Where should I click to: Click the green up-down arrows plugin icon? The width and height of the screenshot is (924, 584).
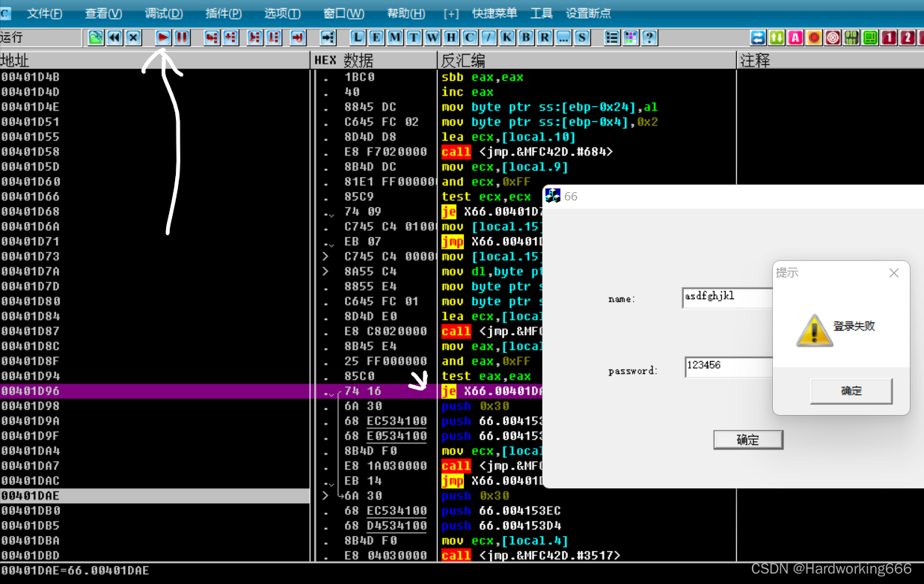[x=777, y=37]
